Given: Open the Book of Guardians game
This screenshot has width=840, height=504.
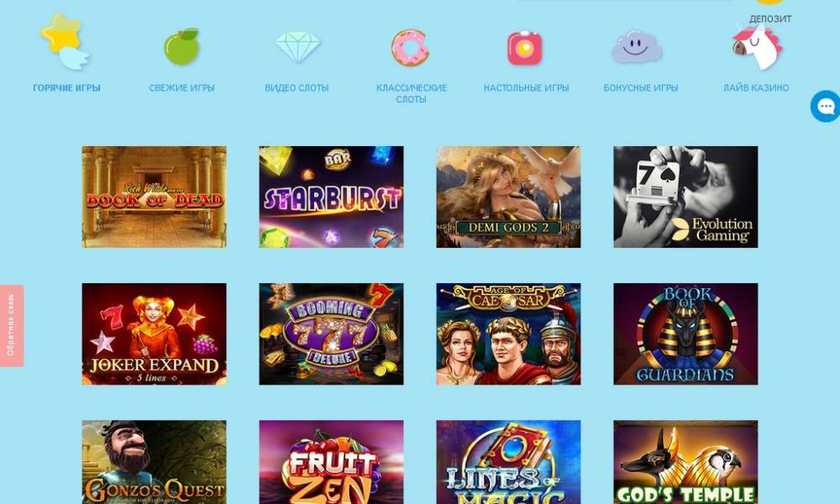Looking at the screenshot, I should pyautogui.click(x=685, y=333).
